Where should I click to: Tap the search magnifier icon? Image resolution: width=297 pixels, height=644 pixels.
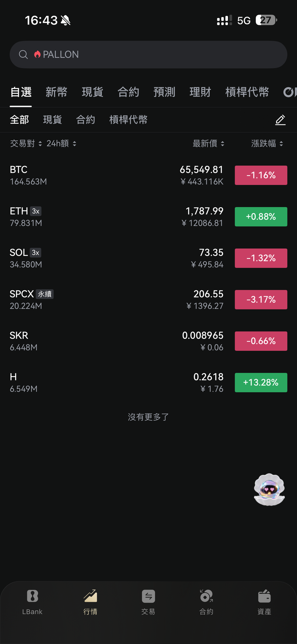pyautogui.click(x=23, y=55)
